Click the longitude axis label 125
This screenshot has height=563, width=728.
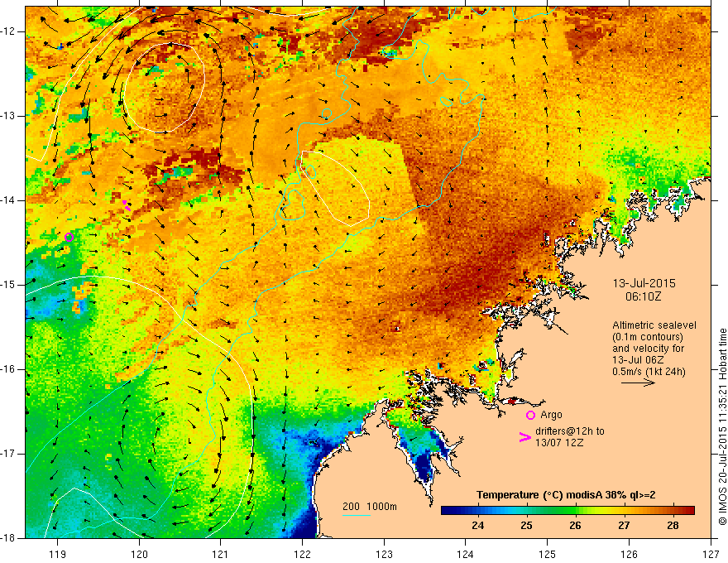(548, 554)
